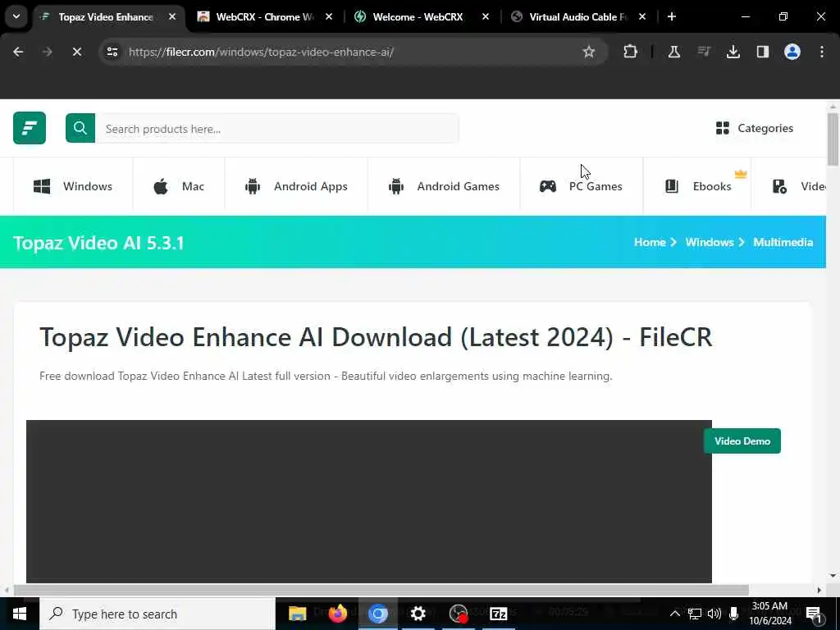Toggle the Chrome side panel icon

763,52
